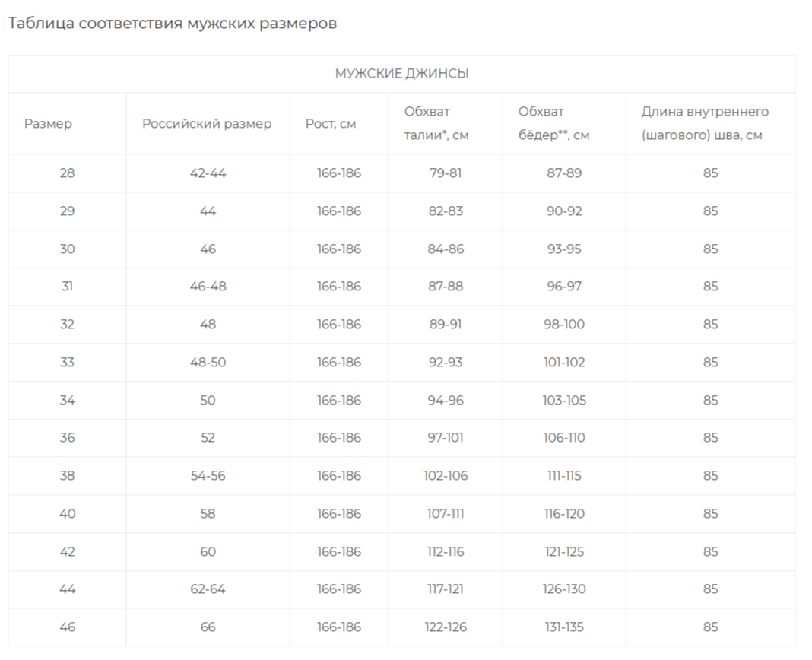The width and height of the screenshot is (812, 660).
Task: Select waist value '94-96' cell
Action: pos(445,400)
